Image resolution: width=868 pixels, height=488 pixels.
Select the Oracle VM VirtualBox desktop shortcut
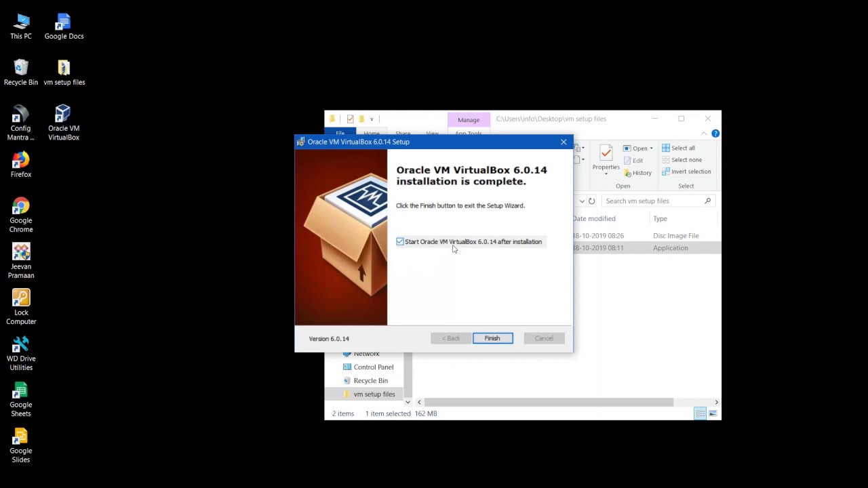(x=64, y=123)
